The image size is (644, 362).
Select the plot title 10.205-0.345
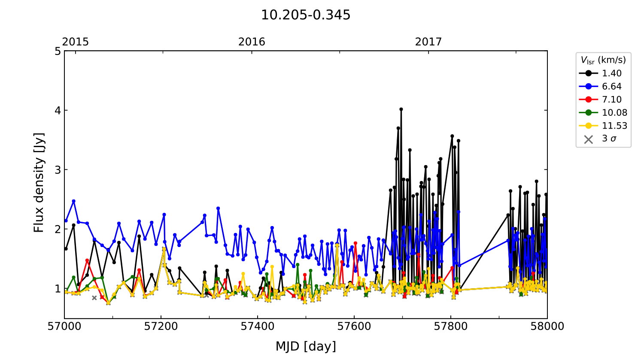(x=306, y=15)
